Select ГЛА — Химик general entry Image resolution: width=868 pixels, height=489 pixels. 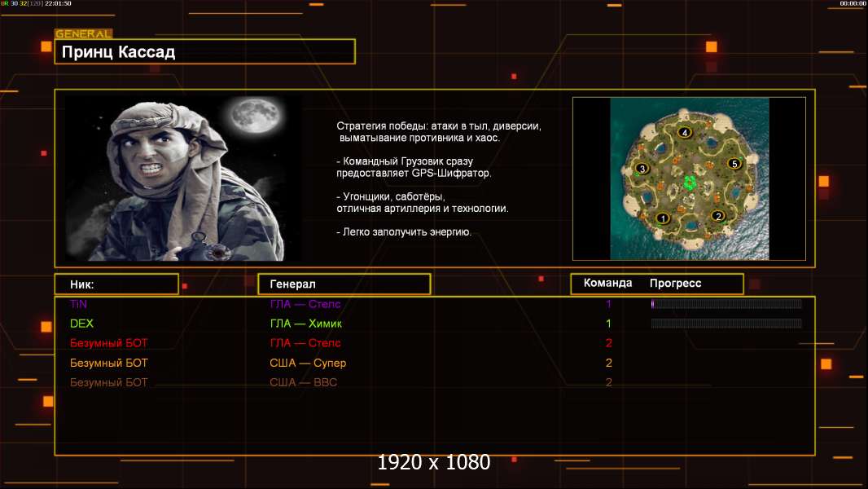[305, 324]
